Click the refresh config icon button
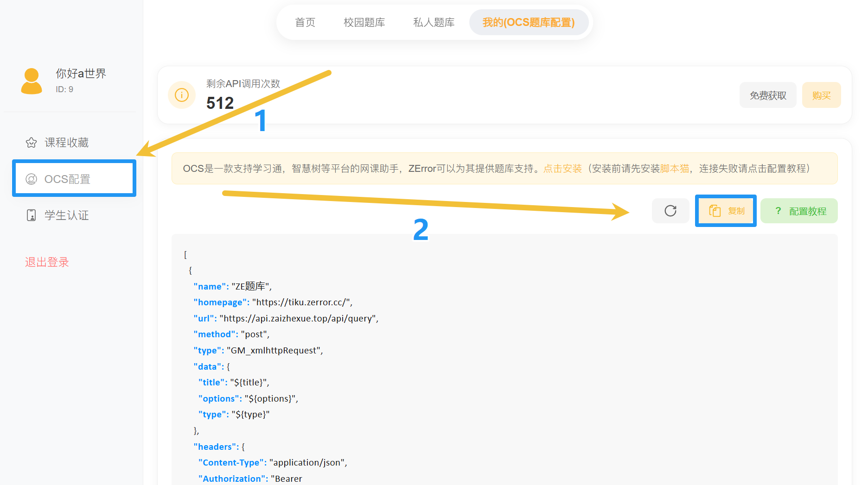Viewport: 868px width, 485px height. coord(670,211)
